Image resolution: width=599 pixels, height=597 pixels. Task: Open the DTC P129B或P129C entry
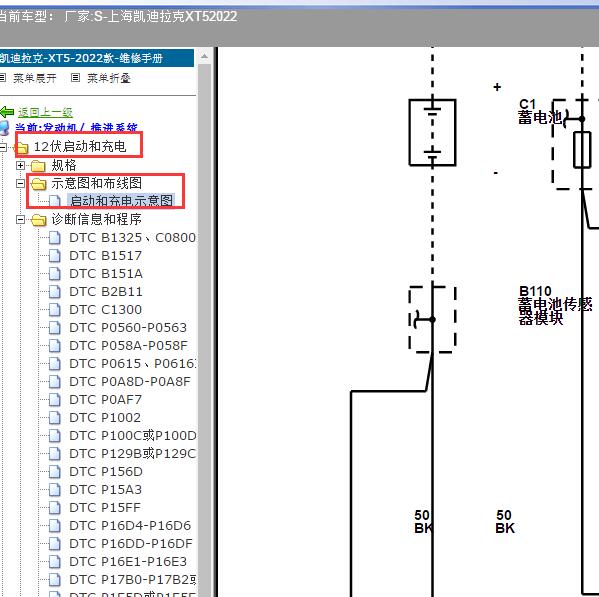tap(133, 453)
